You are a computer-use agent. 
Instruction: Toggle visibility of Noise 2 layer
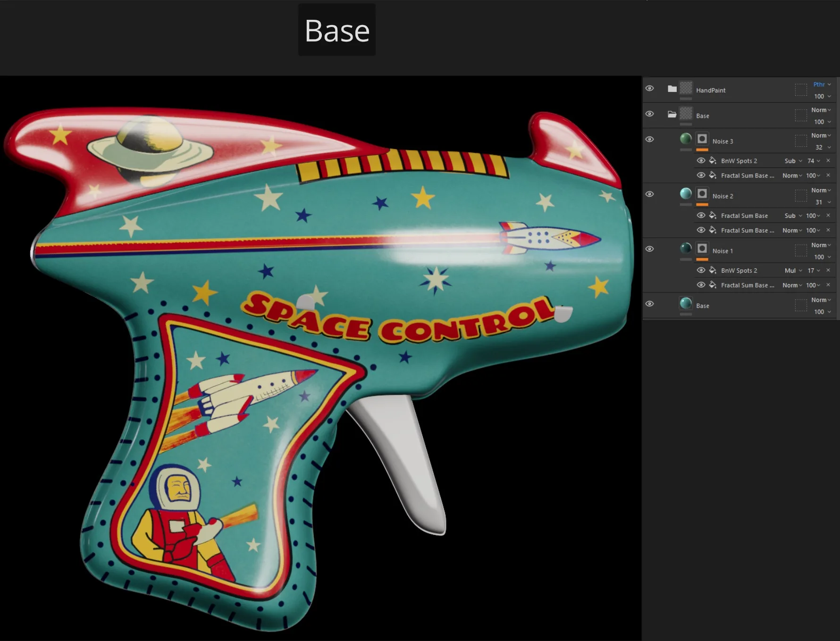click(649, 194)
